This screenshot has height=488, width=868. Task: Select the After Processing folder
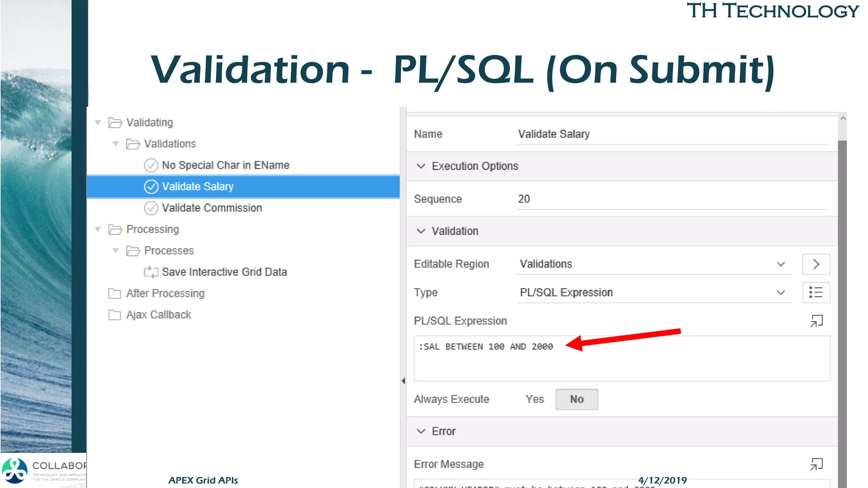point(165,293)
